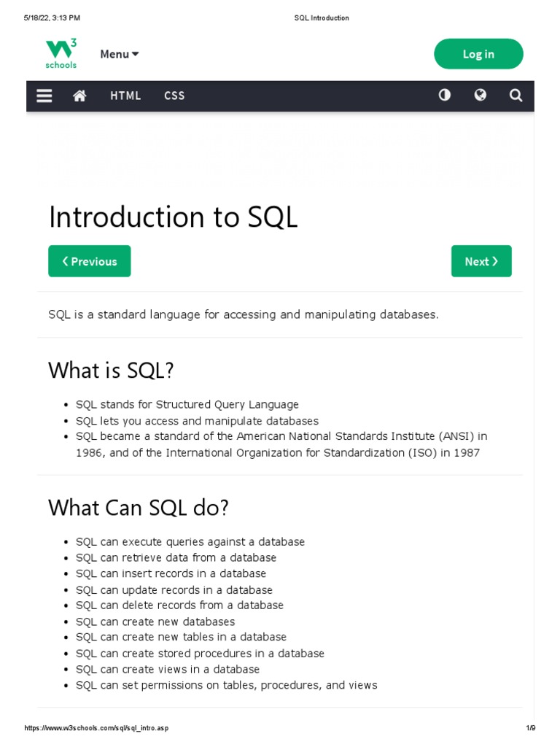This screenshot has height=747, width=560.
Task: Open the hamburger sidebar menu icon
Action: pos(44,96)
